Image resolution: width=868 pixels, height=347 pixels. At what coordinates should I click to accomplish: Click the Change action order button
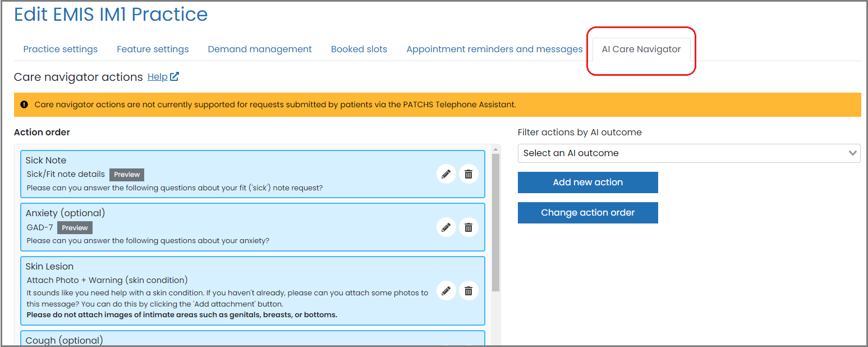point(587,212)
